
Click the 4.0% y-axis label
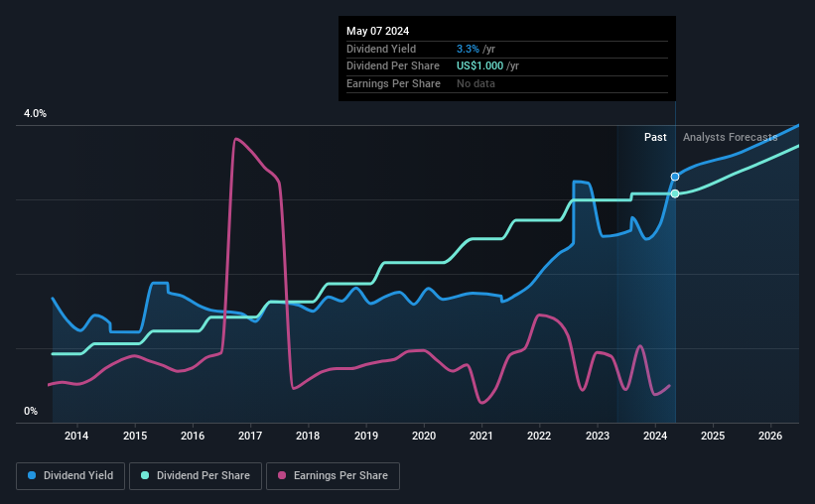(x=35, y=114)
